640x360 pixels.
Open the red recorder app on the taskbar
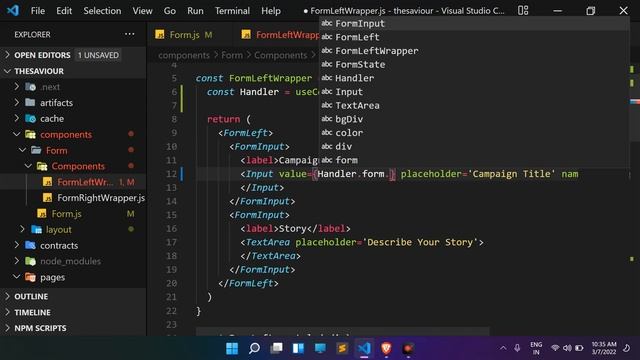click(408, 348)
